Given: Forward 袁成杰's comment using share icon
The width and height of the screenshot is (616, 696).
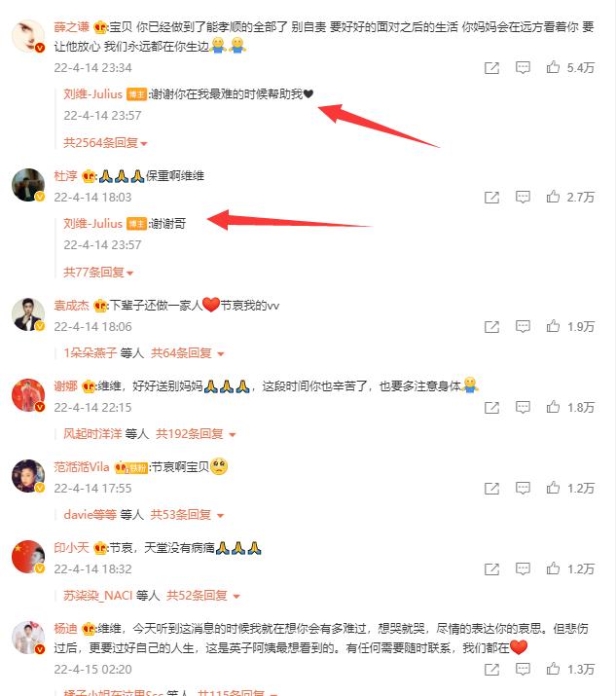Looking at the screenshot, I should [491, 327].
